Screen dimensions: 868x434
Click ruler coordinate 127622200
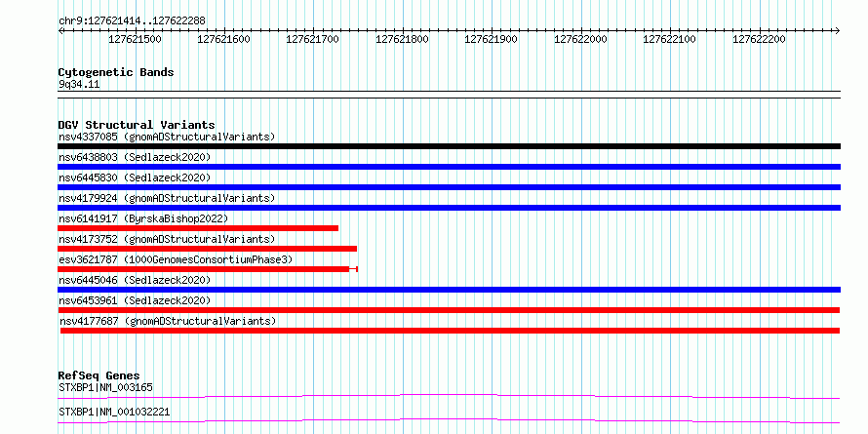coord(759,39)
